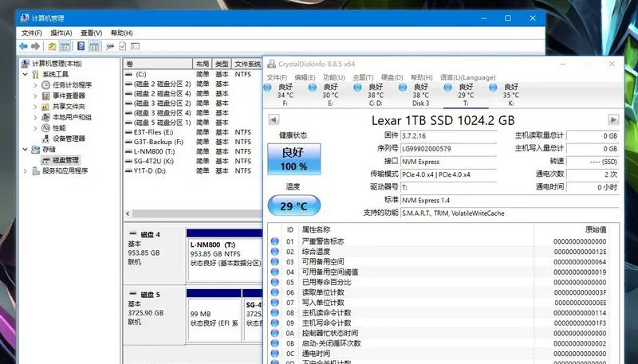Select L-NM800 (T:) volume row
The width and height of the screenshot is (638, 364).
tap(193, 151)
